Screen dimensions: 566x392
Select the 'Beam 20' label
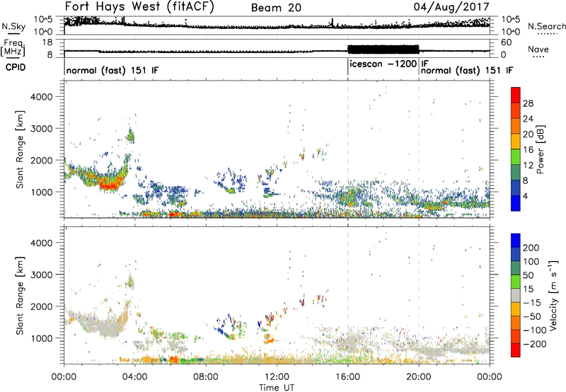point(276,8)
